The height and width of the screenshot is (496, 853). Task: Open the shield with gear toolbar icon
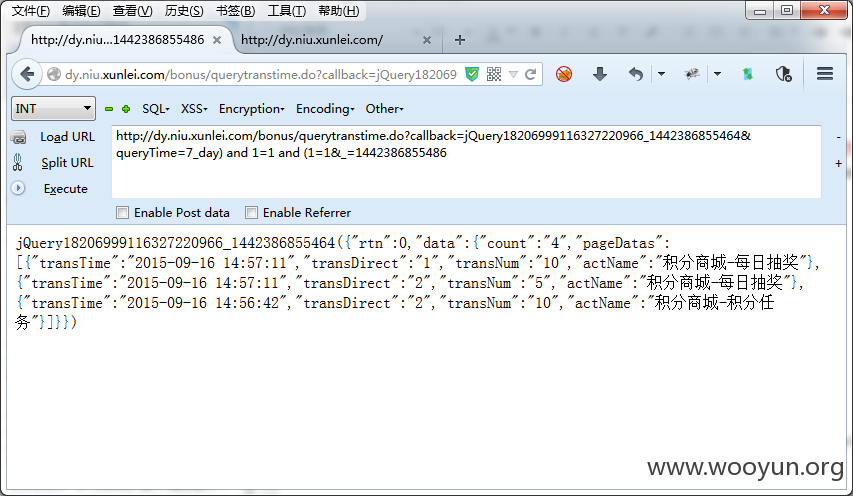click(783, 74)
